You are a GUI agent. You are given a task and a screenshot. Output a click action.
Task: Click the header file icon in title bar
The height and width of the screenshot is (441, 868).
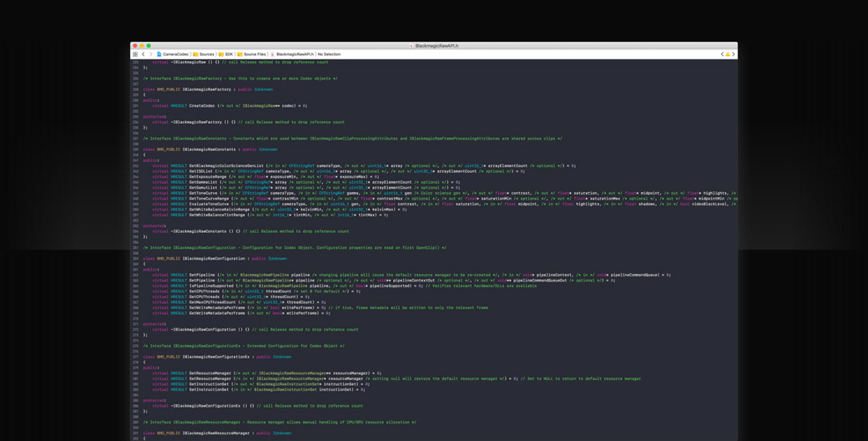point(411,46)
